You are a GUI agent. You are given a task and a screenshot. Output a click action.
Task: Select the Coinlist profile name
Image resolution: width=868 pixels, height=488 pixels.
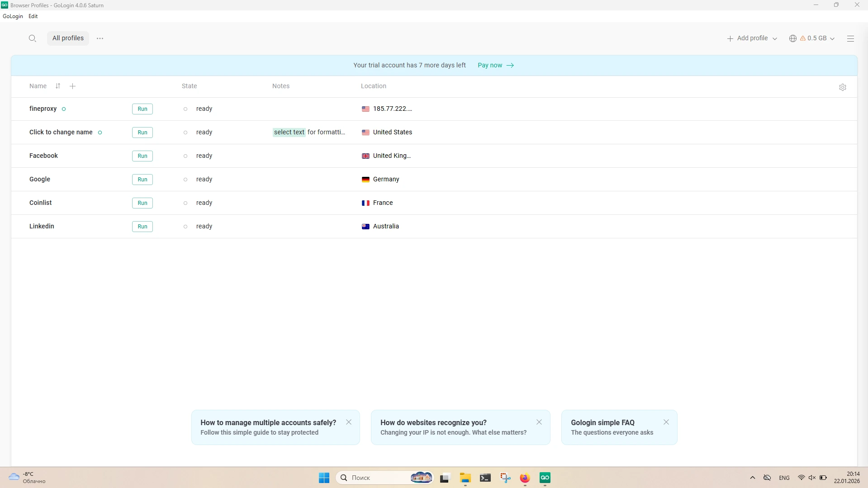(x=41, y=203)
